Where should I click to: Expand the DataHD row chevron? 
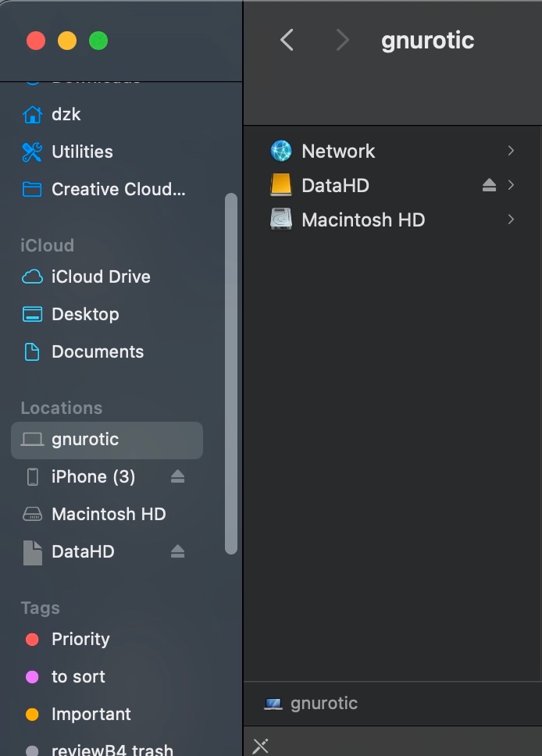point(511,185)
